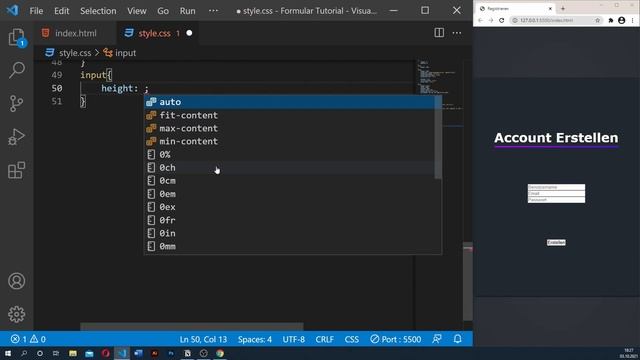Open the Manage gear icon
Image resolution: width=640 pixels, height=360 pixels.
(x=17, y=314)
